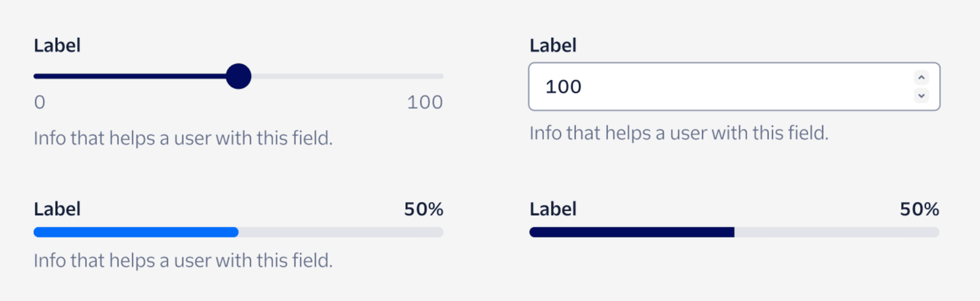Click the blue progress bar on the left
This screenshot has width=980, height=301.
click(x=133, y=232)
